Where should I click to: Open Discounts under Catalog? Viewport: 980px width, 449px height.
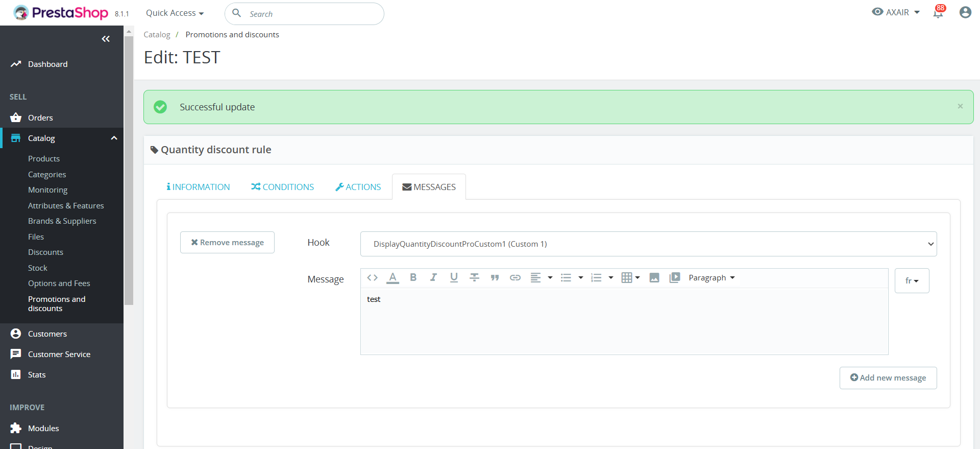45,252
